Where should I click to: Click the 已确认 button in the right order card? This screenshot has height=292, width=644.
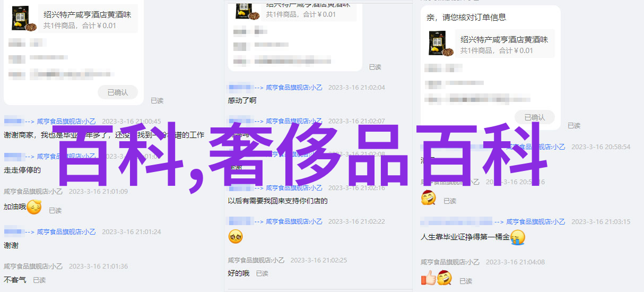tap(534, 117)
